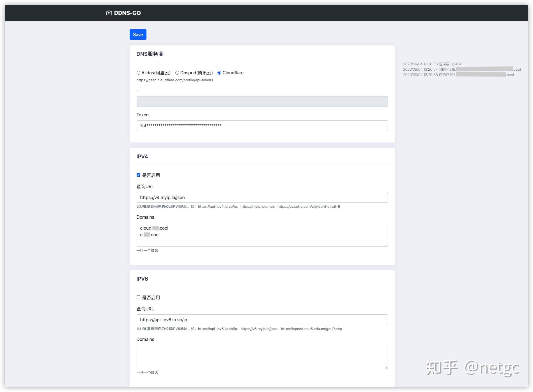Click the empty IPV6 Domains textarea
The image size is (533, 392).
tap(262, 356)
